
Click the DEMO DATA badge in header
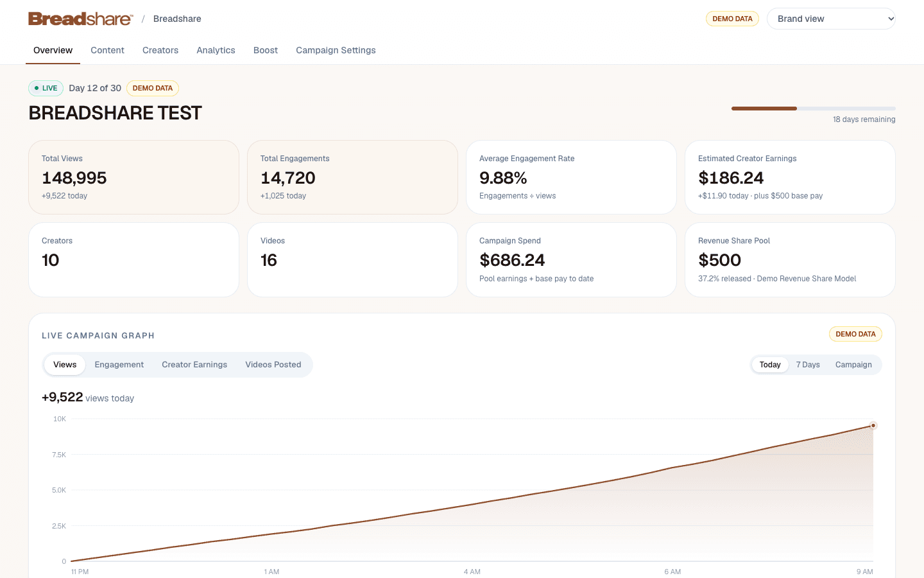(x=732, y=19)
